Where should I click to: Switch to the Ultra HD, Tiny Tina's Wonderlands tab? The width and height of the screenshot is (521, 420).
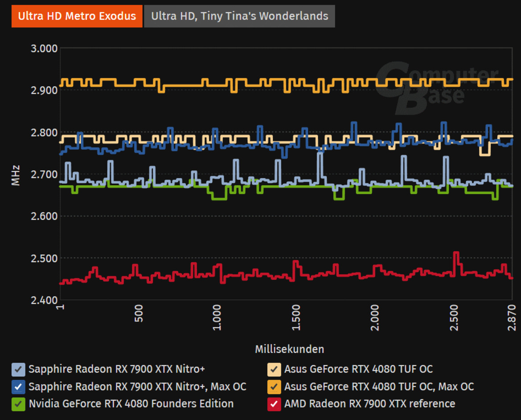click(x=239, y=16)
